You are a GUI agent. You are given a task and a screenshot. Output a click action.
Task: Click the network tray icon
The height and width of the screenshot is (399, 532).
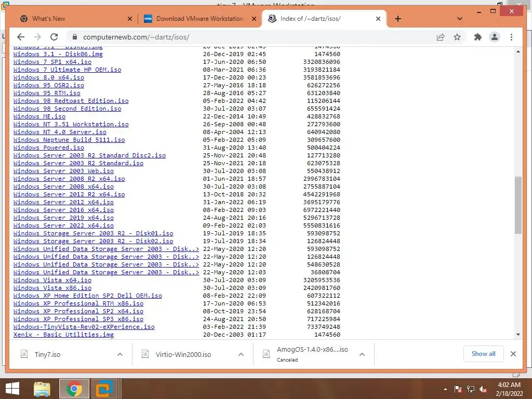(x=471, y=389)
